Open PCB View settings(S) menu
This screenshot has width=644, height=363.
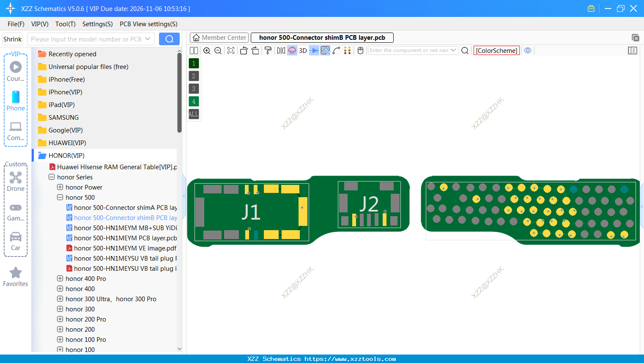pos(148,24)
